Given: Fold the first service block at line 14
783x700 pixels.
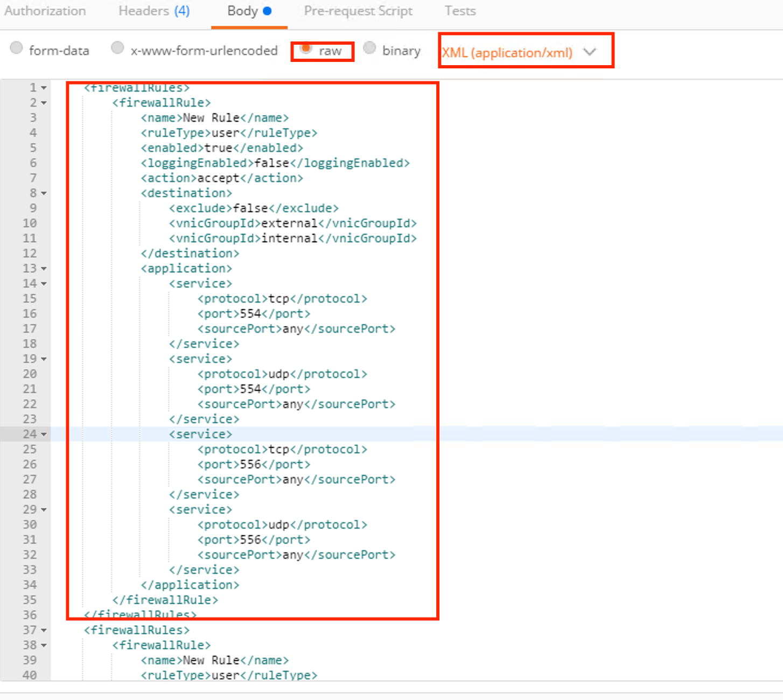Looking at the screenshot, I should (x=44, y=284).
